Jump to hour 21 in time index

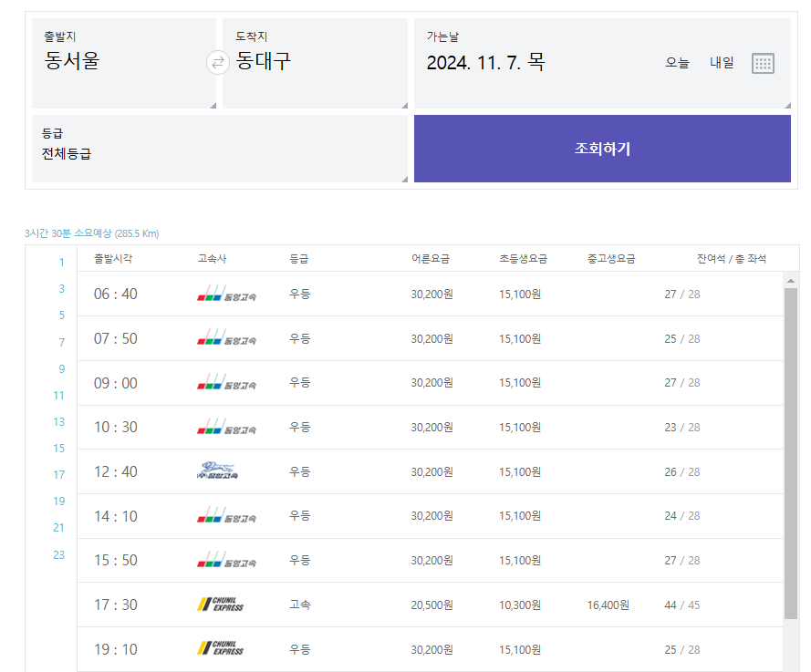tap(59, 528)
